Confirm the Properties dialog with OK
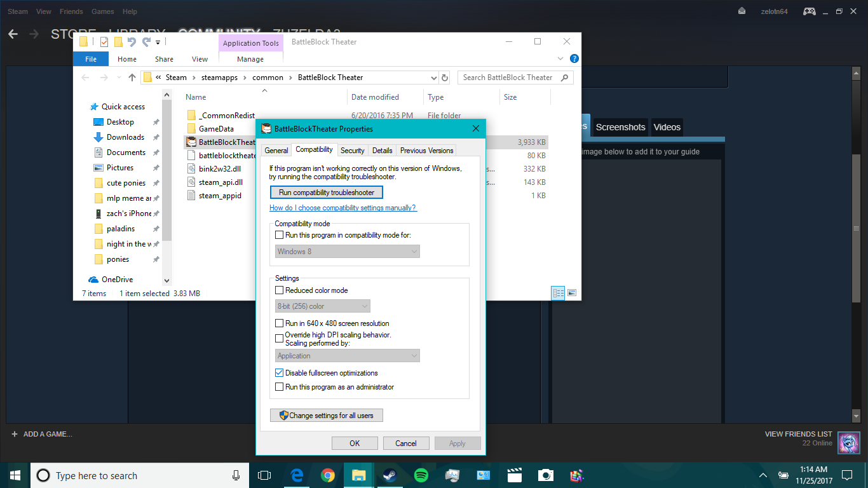The height and width of the screenshot is (488, 868). pyautogui.click(x=355, y=444)
